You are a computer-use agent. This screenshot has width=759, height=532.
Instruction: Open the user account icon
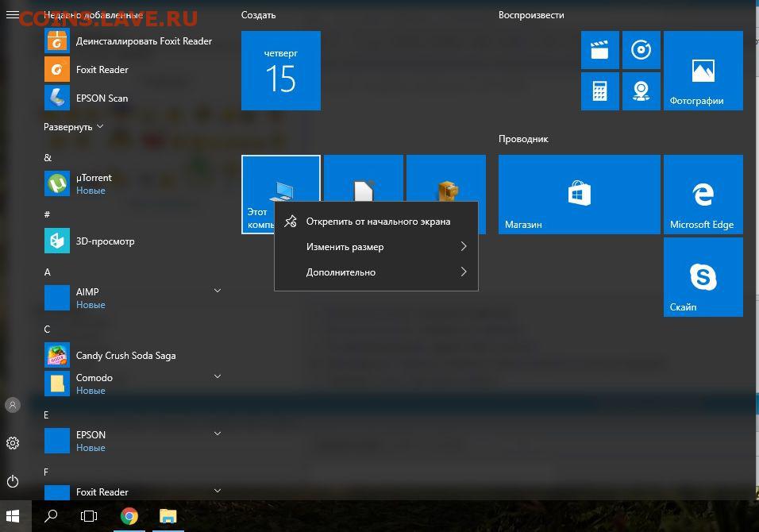pos(13,405)
